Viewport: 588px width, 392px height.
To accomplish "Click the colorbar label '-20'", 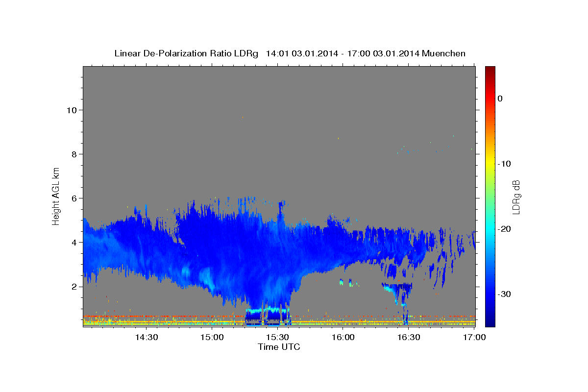I will (x=504, y=229).
